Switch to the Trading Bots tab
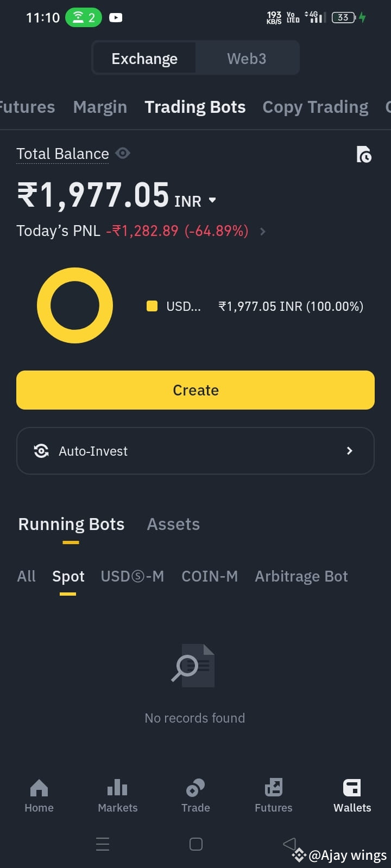The height and width of the screenshot is (868, 391). (x=195, y=107)
